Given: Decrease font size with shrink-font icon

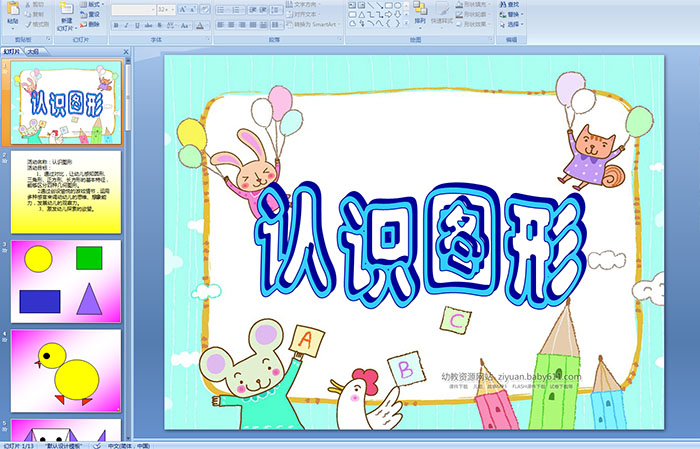Looking at the screenshot, I should click(193, 10).
